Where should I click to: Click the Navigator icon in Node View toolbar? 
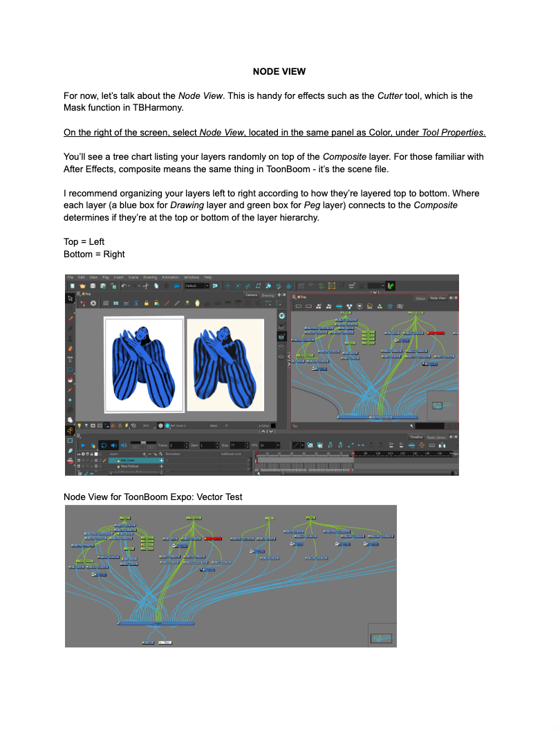coord(360,306)
